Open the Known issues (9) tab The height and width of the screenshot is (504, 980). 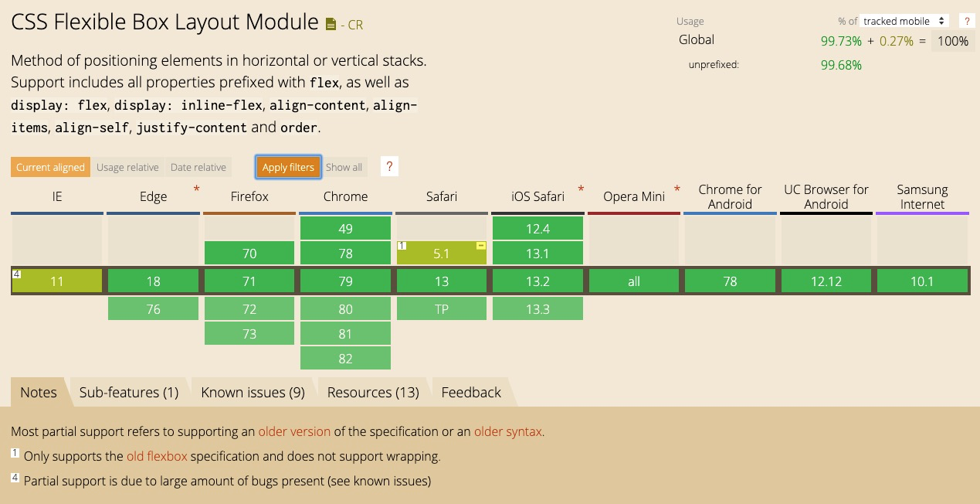[x=253, y=393]
